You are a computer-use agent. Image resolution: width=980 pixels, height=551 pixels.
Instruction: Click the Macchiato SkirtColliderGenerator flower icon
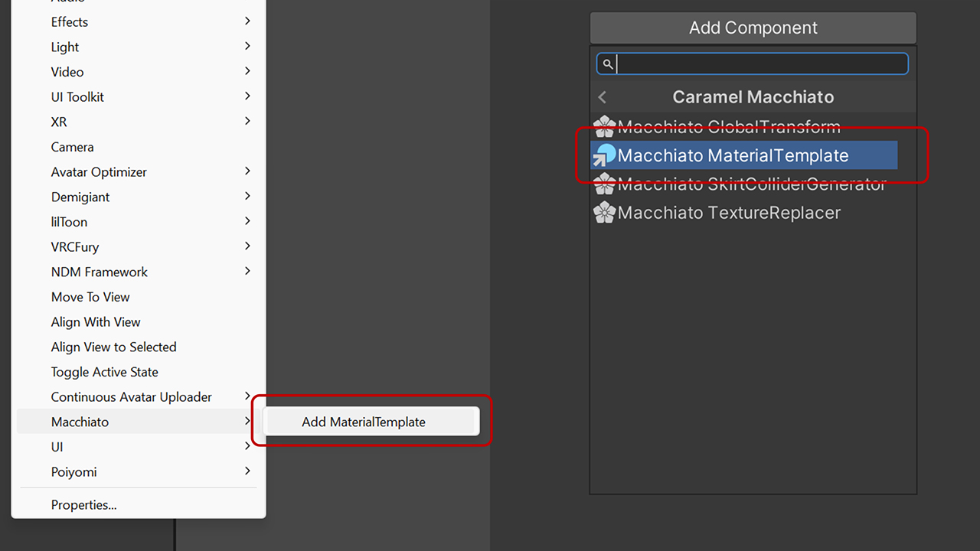tap(605, 184)
